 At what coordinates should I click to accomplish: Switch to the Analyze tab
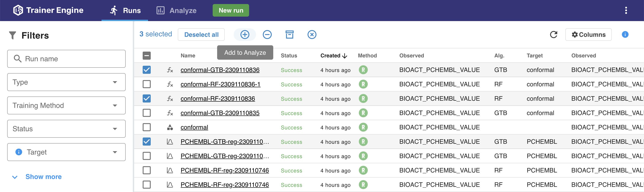click(176, 11)
